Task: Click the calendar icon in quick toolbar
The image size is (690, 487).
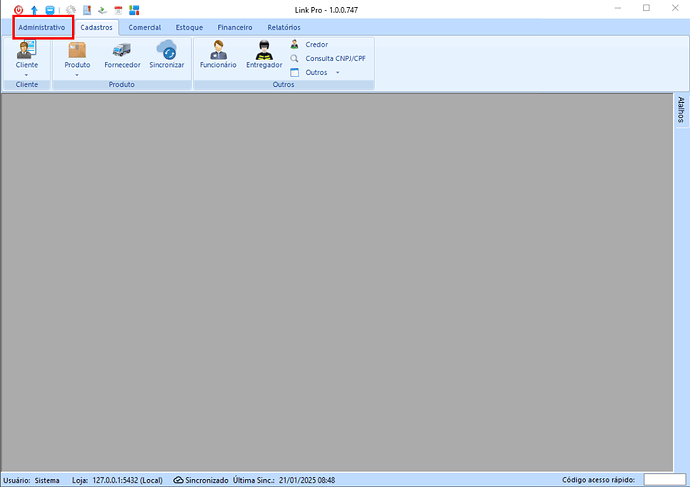Action: (117, 9)
